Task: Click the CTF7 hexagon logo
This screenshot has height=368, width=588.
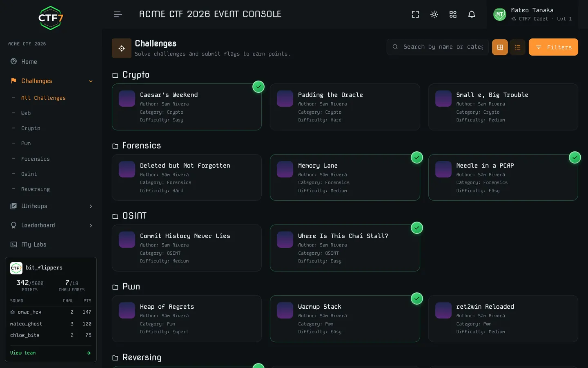Action: pos(51,18)
